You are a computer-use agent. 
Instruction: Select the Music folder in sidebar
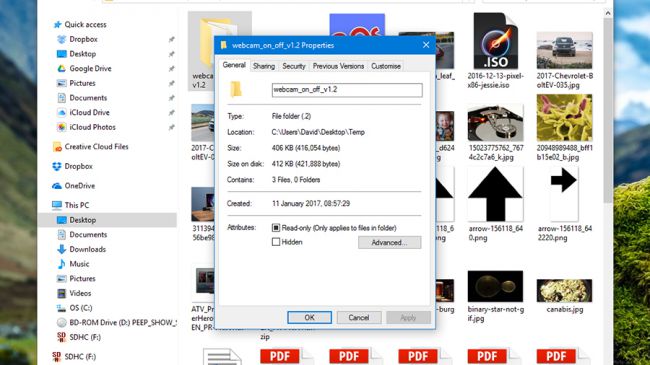tap(79, 264)
